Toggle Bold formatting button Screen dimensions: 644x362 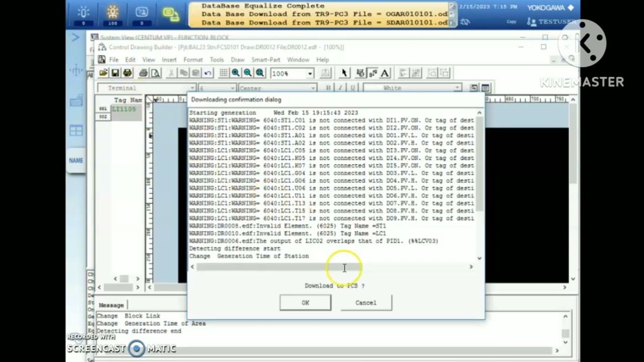tap(328, 88)
